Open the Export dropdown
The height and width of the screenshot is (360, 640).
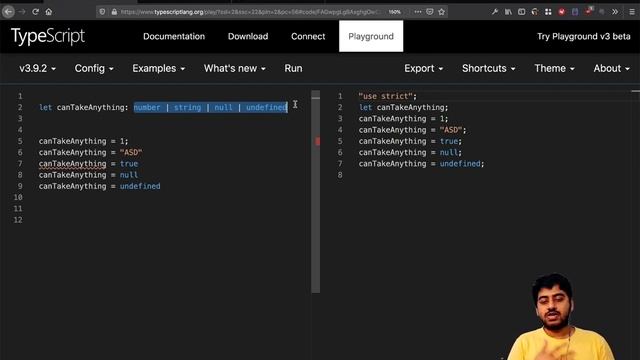pos(424,68)
